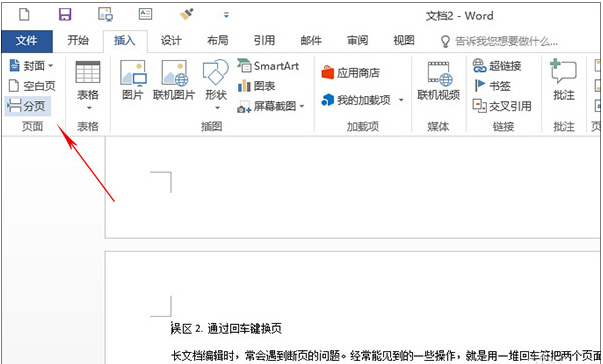
Task: Insert 联机图片 (Online Pictures)
Action: pos(174,80)
